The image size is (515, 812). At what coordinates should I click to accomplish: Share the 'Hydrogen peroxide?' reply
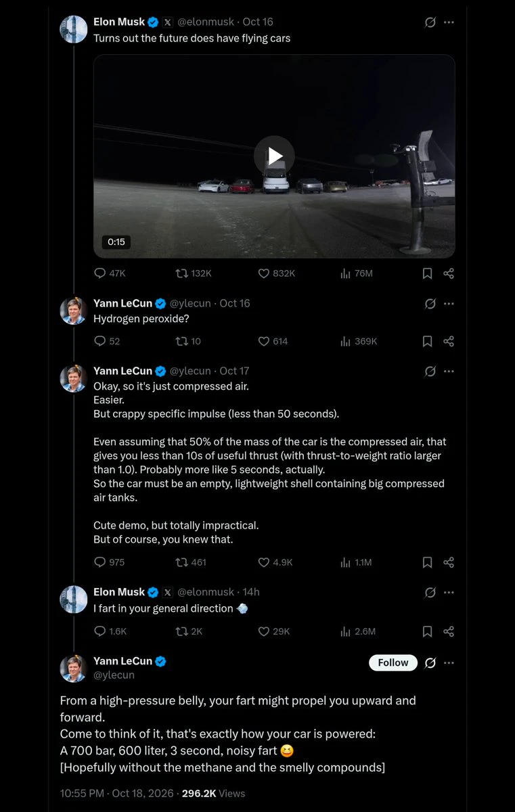coord(448,341)
